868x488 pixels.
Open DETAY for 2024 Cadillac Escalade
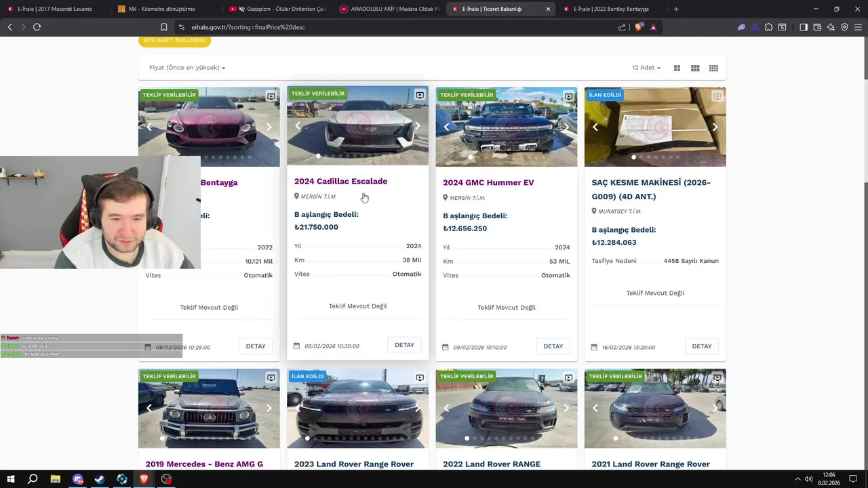(404, 345)
